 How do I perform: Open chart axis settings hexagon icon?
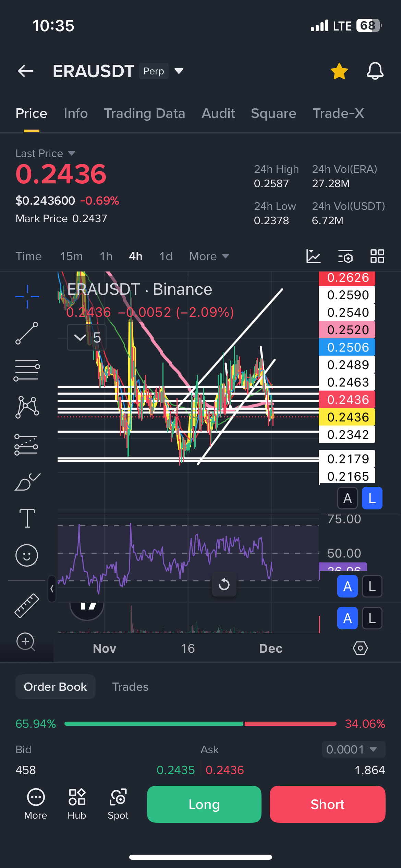(360, 648)
